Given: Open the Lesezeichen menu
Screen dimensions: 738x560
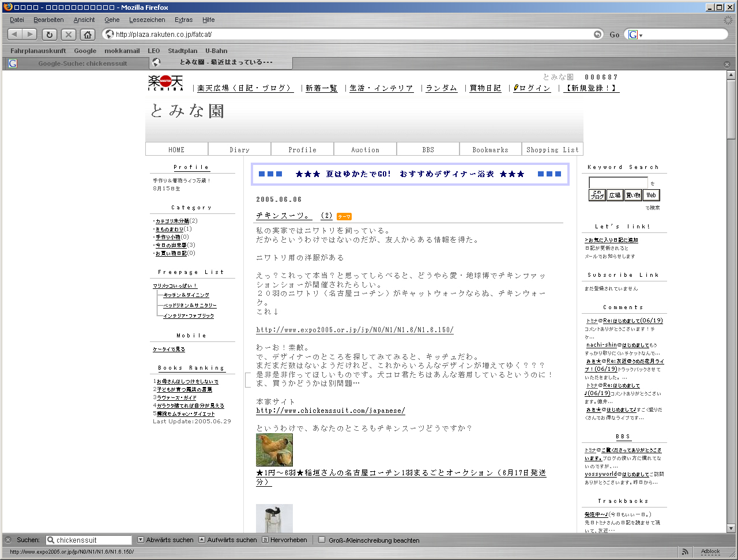Looking at the screenshot, I should pos(147,20).
